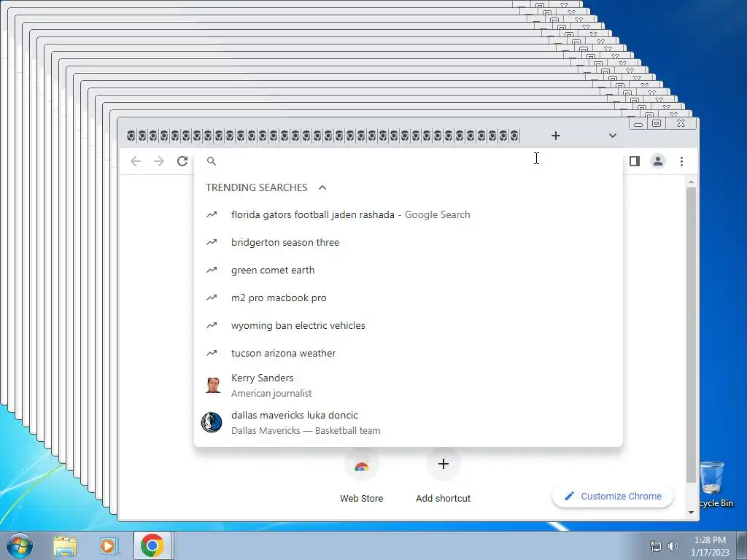Open a new tab with plus icon
The image size is (747, 560).
click(x=555, y=136)
